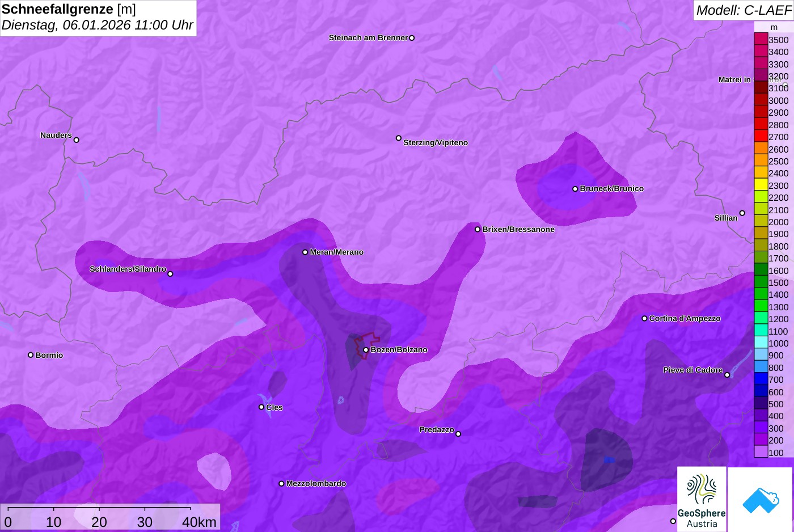Screen dimensions: 794x532
Task: Select the Pieve di Cadore marker dot
Action: (727, 375)
